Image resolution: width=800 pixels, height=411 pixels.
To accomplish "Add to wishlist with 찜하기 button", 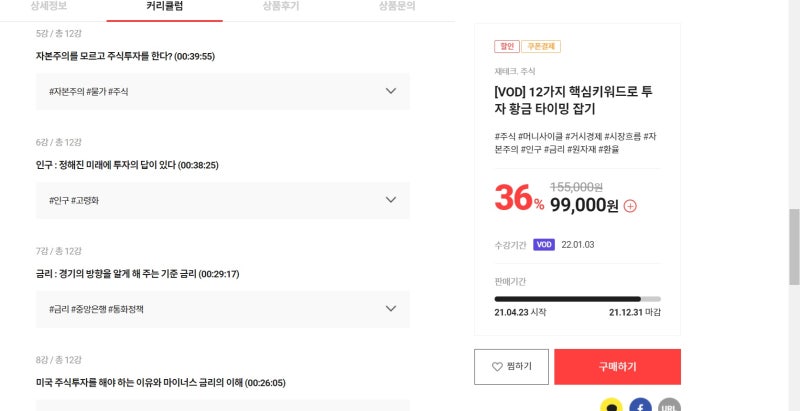I will [511, 367].
